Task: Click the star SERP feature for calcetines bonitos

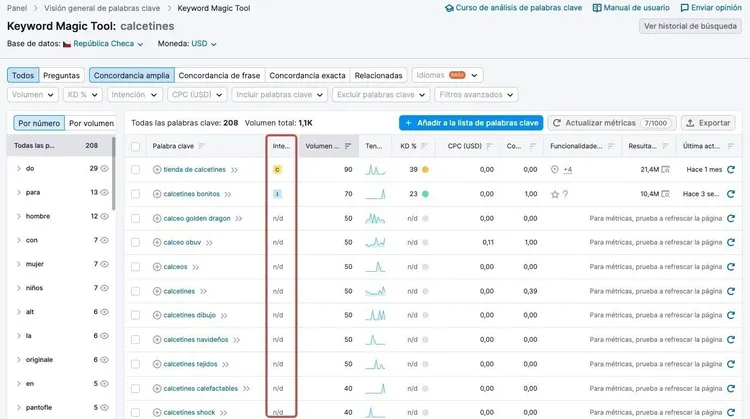Action: tap(555, 194)
